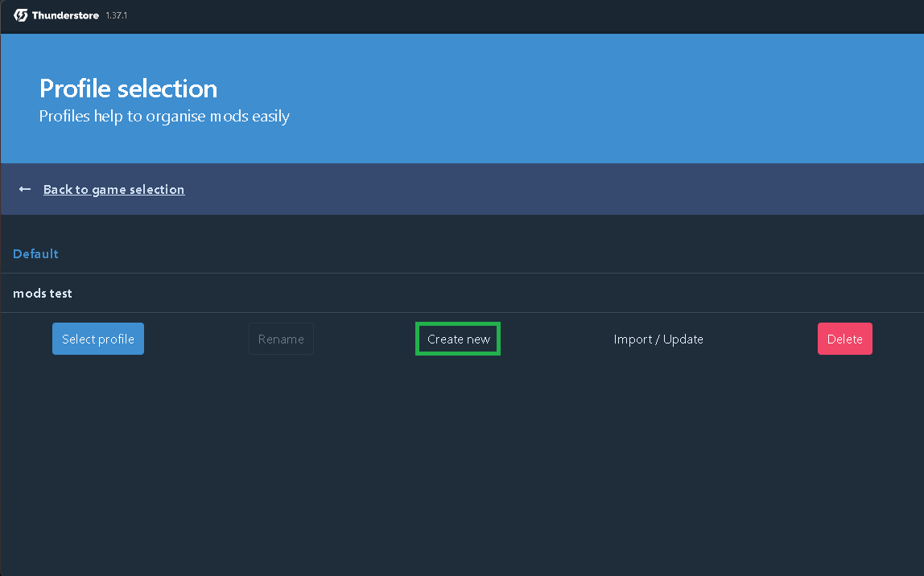Click the back arrow icon

point(25,189)
